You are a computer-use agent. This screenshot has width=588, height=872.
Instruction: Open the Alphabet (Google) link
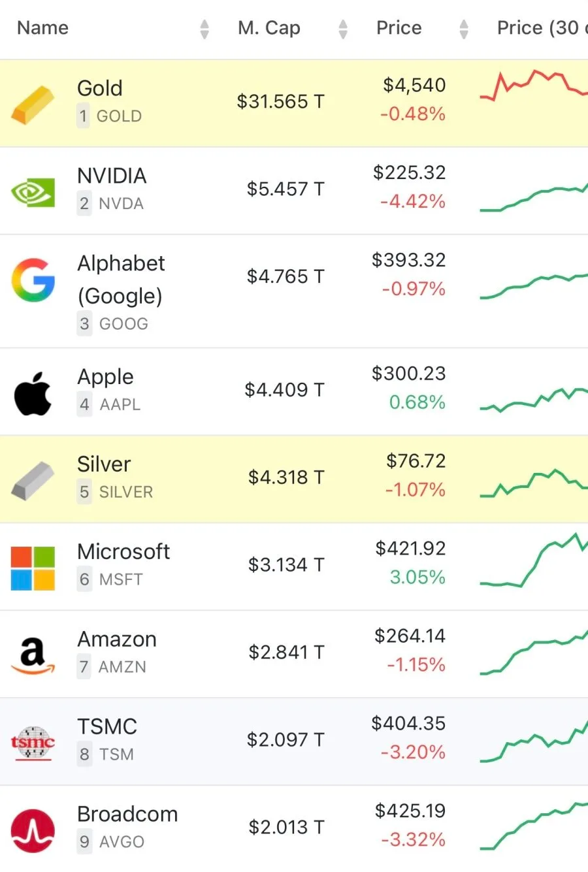pyautogui.click(x=121, y=280)
